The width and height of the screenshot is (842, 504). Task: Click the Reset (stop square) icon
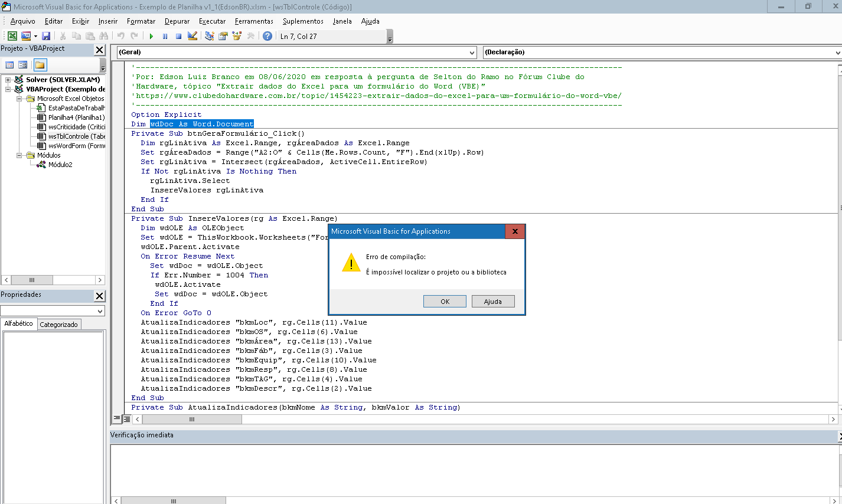click(178, 36)
